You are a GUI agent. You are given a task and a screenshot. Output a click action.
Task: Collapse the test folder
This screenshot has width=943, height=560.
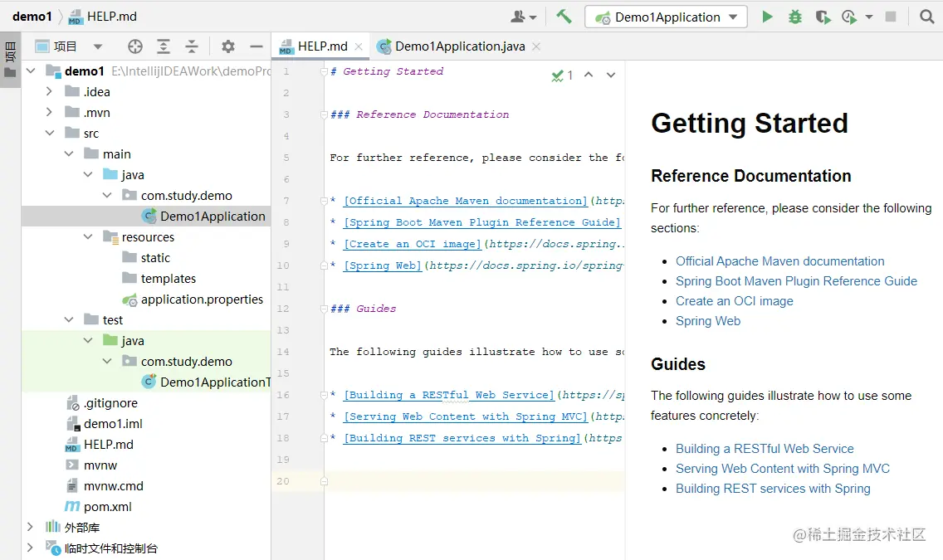pyautogui.click(x=69, y=319)
